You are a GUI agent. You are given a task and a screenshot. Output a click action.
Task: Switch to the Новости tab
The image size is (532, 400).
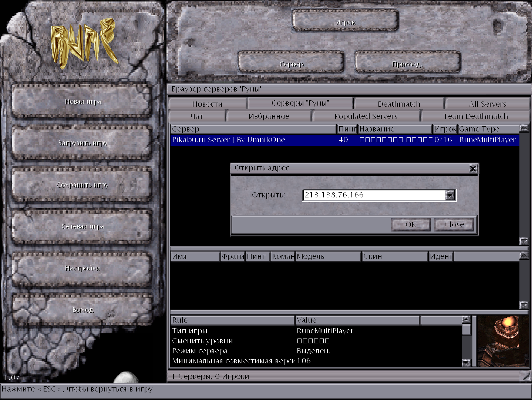pyautogui.click(x=207, y=104)
